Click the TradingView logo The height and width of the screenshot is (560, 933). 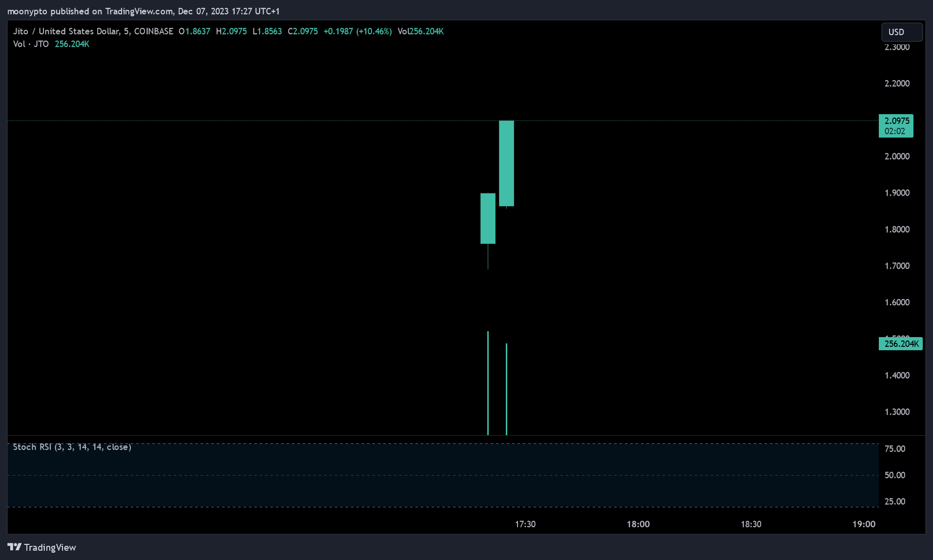[42, 547]
